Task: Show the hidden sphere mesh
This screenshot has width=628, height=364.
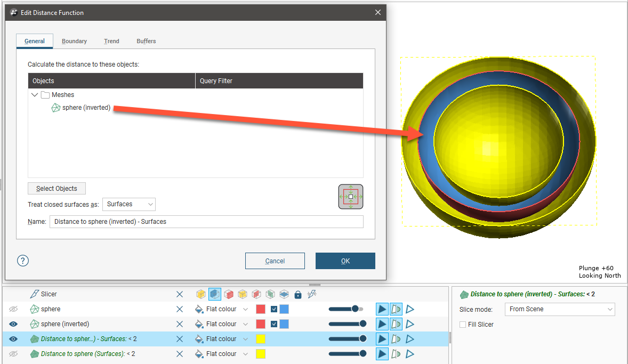Action: 13,309
